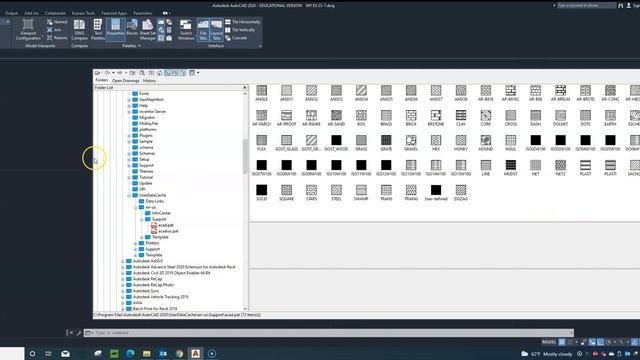The width and height of the screenshot is (640, 360).
Task: Close the Folder List pane
Action: tap(244, 87)
